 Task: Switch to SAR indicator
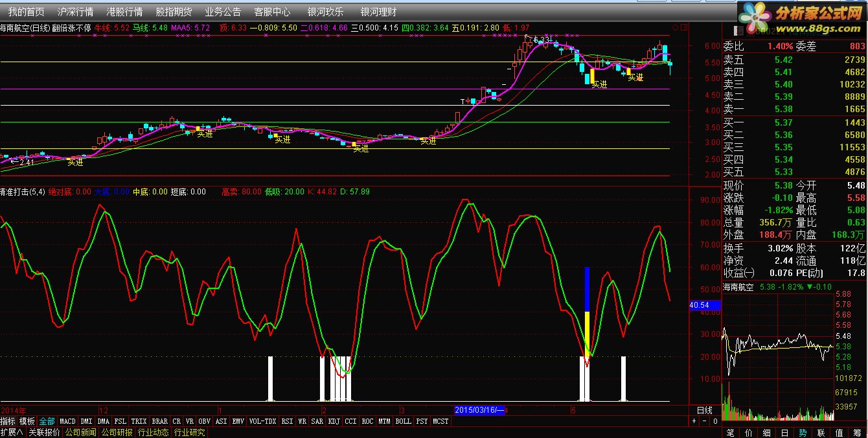pyautogui.click(x=317, y=421)
